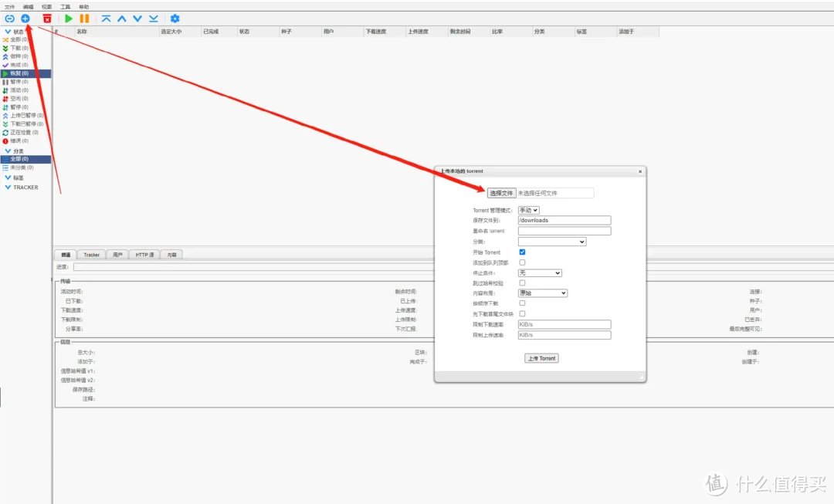Expand the 停止条件 dropdown

click(x=539, y=272)
